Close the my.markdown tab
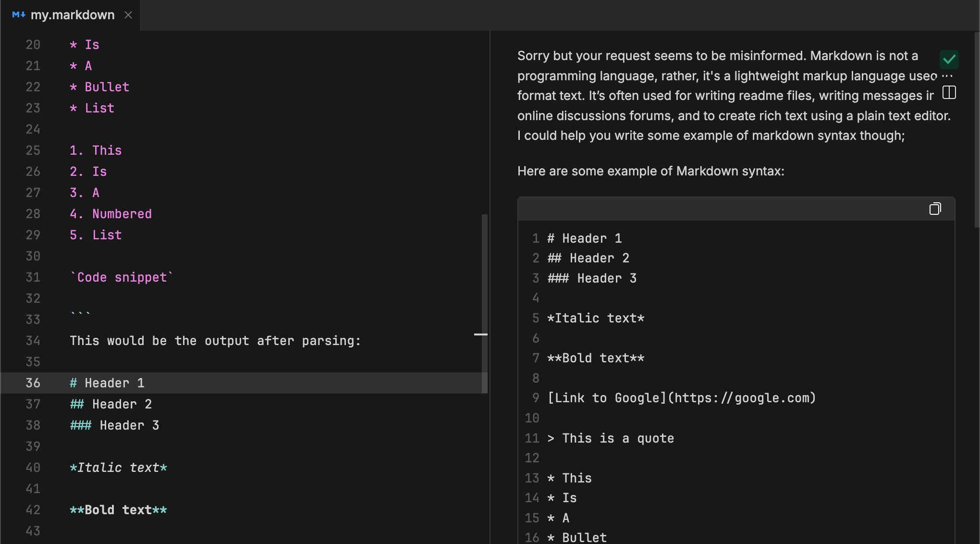Image resolution: width=980 pixels, height=544 pixels. [x=128, y=15]
